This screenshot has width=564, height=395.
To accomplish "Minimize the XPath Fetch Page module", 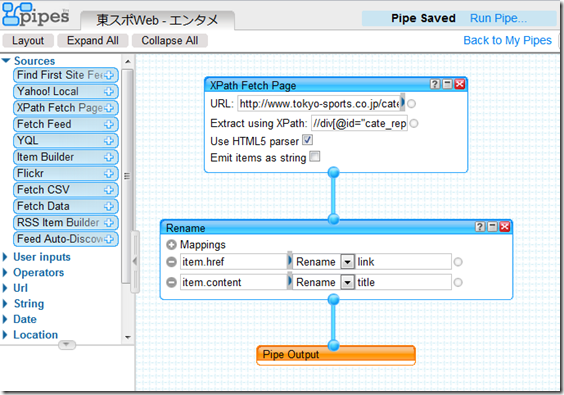I will pos(447,84).
